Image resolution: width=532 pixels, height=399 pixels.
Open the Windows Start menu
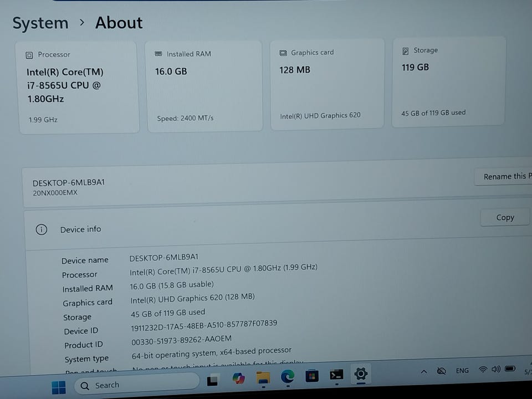[58, 387]
